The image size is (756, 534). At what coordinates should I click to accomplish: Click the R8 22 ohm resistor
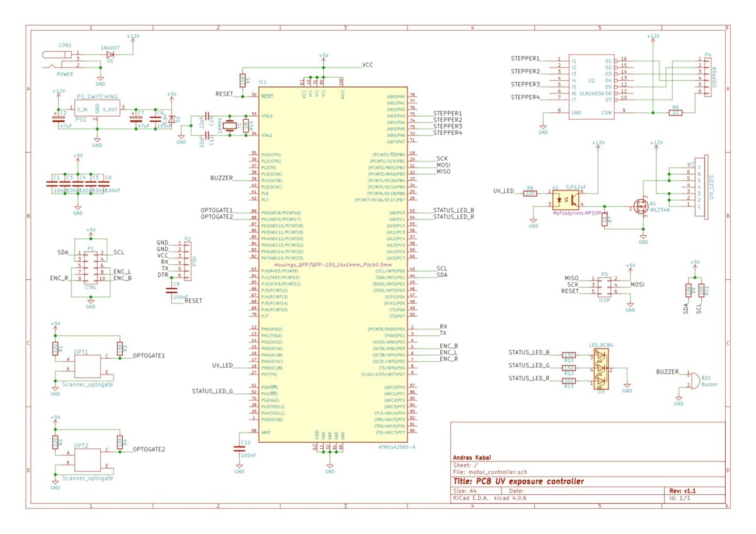[675, 113]
